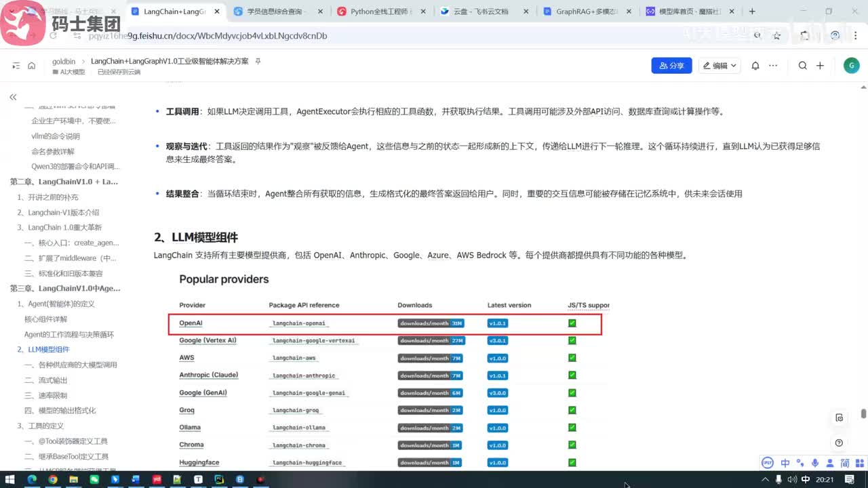This screenshot has height=488, width=868.
Task: Select highlighted outline item 2、LLM模型组件
Action: coord(43,350)
